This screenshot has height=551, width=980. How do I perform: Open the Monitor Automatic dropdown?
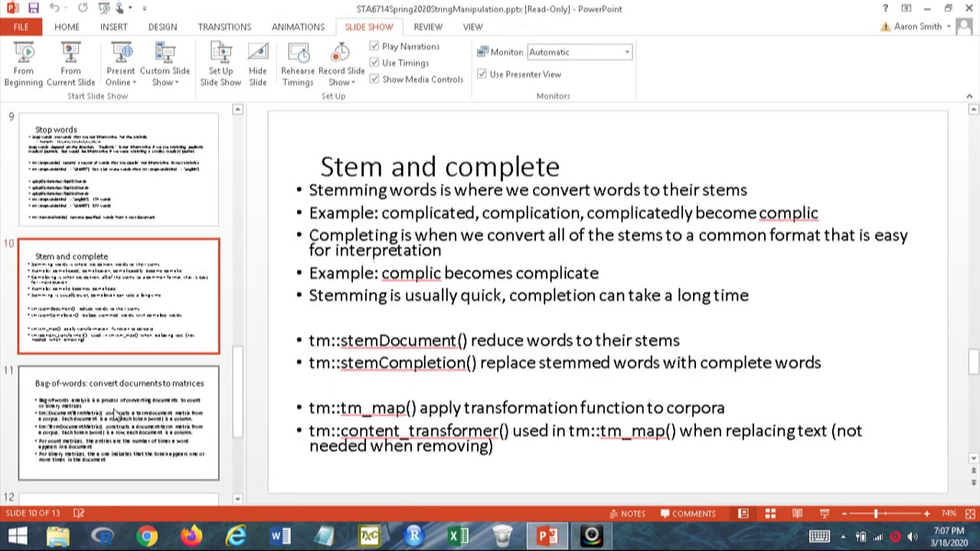[x=579, y=52]
